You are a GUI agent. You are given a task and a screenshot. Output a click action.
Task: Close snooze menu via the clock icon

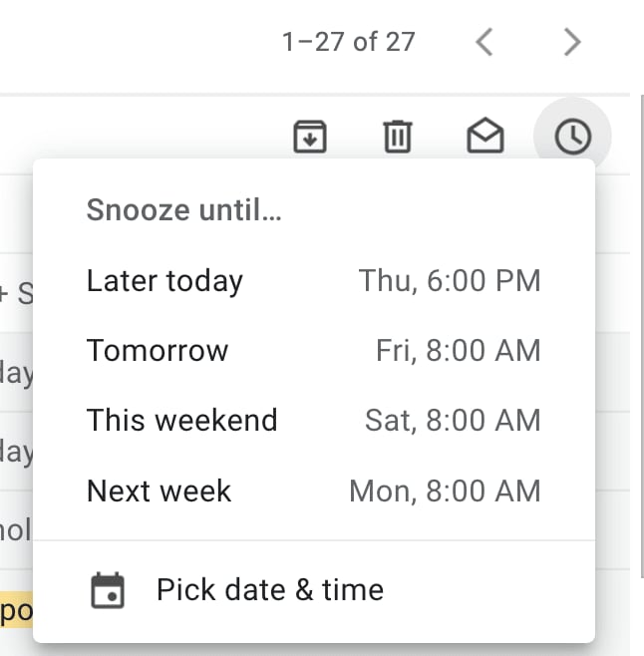coord(572,137)
